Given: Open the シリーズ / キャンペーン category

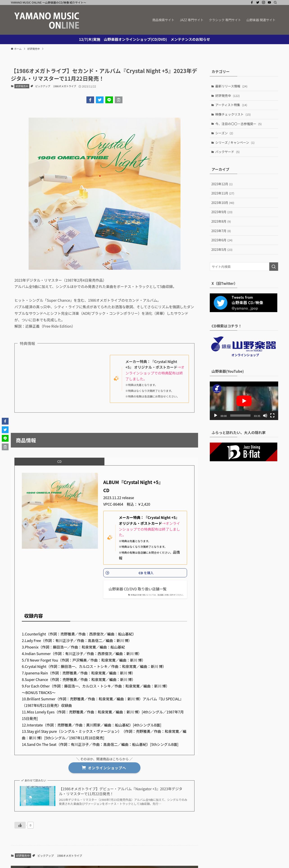Looking at the screenshot, I should tap(244, 143).
